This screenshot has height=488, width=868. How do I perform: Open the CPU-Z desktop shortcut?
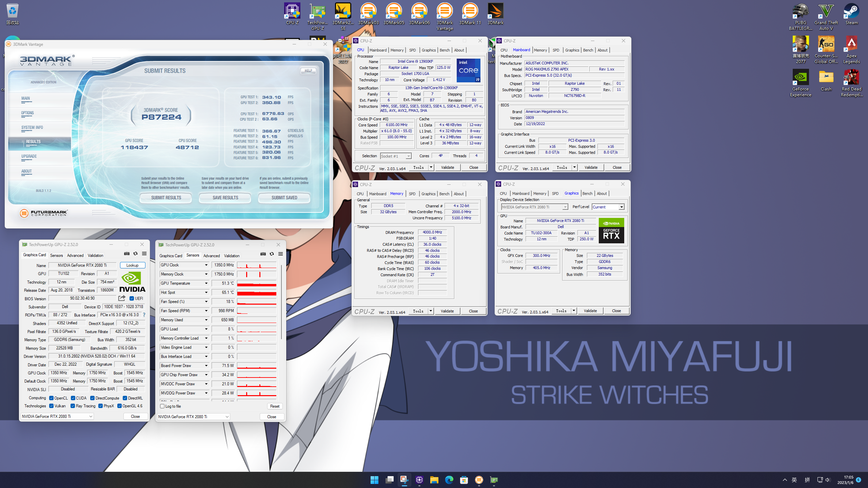292,14
